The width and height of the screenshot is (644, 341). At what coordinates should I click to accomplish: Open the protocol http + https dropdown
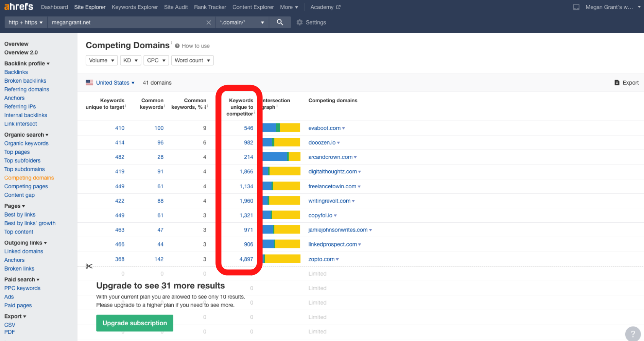(26, 22)
